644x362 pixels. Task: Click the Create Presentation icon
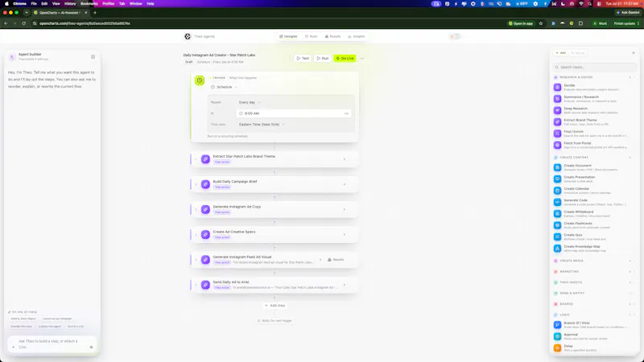tap(557, 179)
